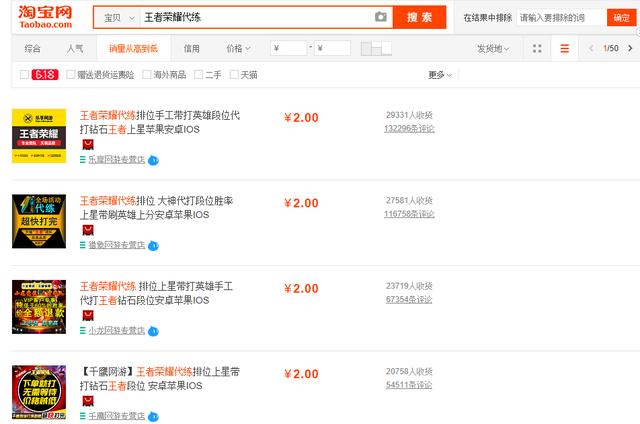Viewport: 640px width, 424px height.
Task: Click Tmall badge under 千鹰网游专营店 listing
Action: (88, 401)
